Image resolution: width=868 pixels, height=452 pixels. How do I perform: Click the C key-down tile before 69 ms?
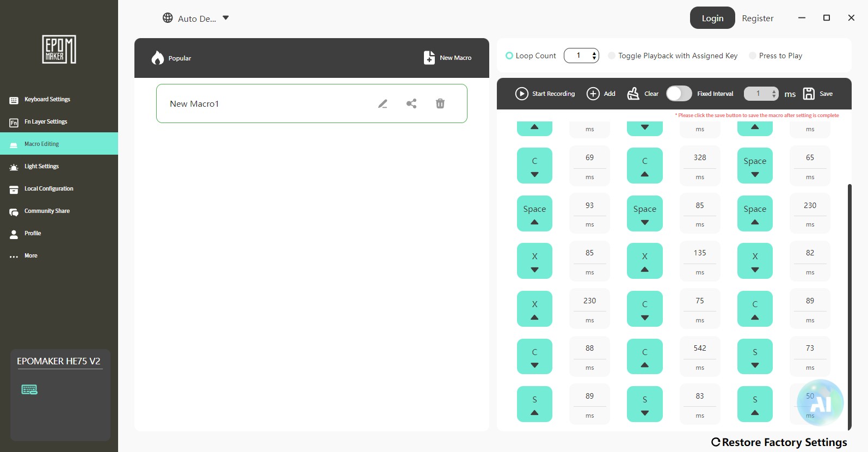[534, 166]
